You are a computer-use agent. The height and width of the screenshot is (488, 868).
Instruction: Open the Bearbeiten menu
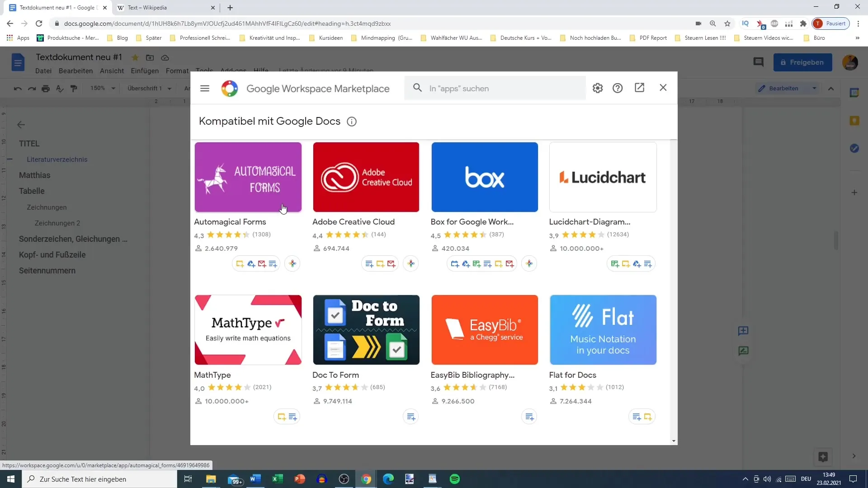click(75, 71)
